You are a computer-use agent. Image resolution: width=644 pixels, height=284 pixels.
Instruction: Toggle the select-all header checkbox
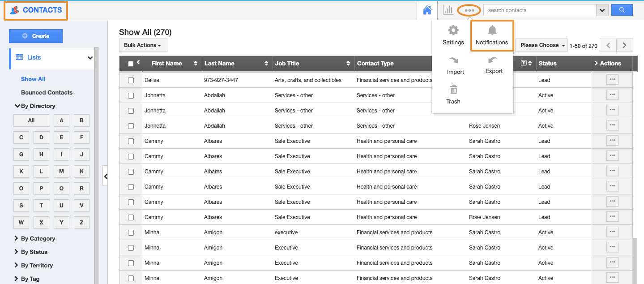pyautogui.click(x=131, y=64)
